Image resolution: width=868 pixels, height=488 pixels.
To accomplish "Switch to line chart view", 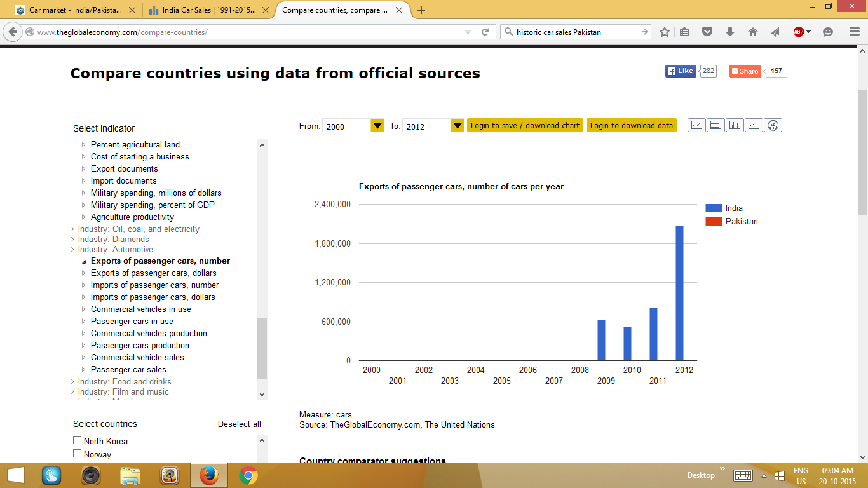I will [696, 125].
